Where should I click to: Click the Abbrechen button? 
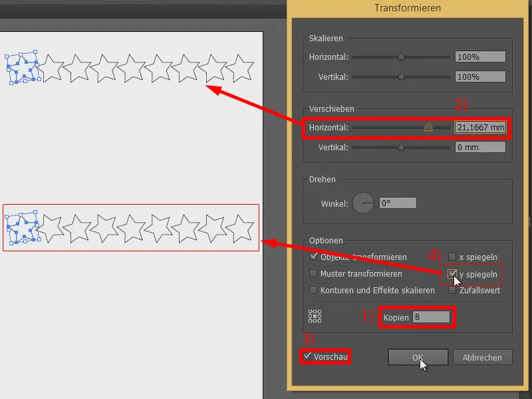[x=482, y=357]
